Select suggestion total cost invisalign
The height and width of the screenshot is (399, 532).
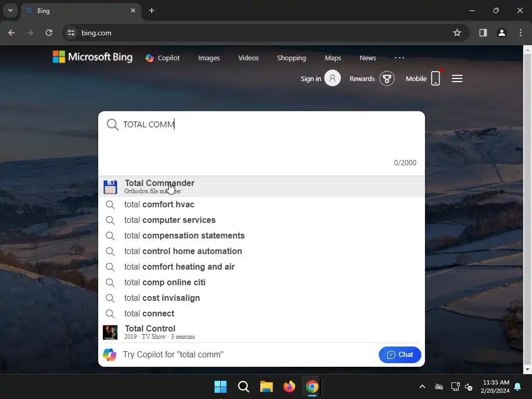(261, 298)
